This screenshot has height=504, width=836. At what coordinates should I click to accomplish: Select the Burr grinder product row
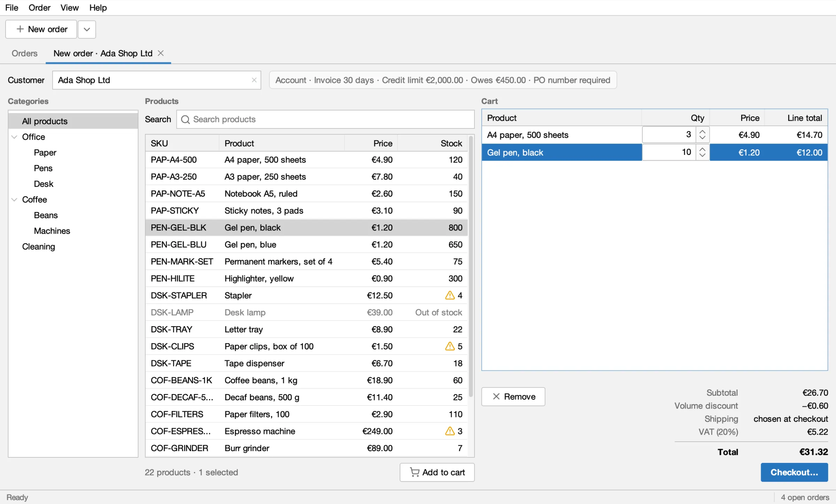[x=307, y=448]
